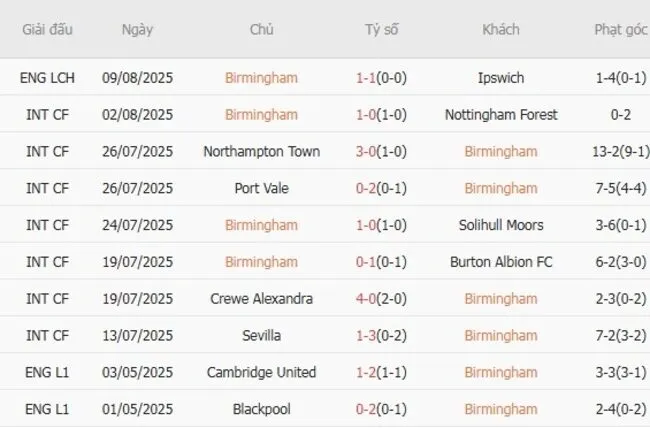
Task: Open the Solihull Moors team link
Action: tap(501, 225)
